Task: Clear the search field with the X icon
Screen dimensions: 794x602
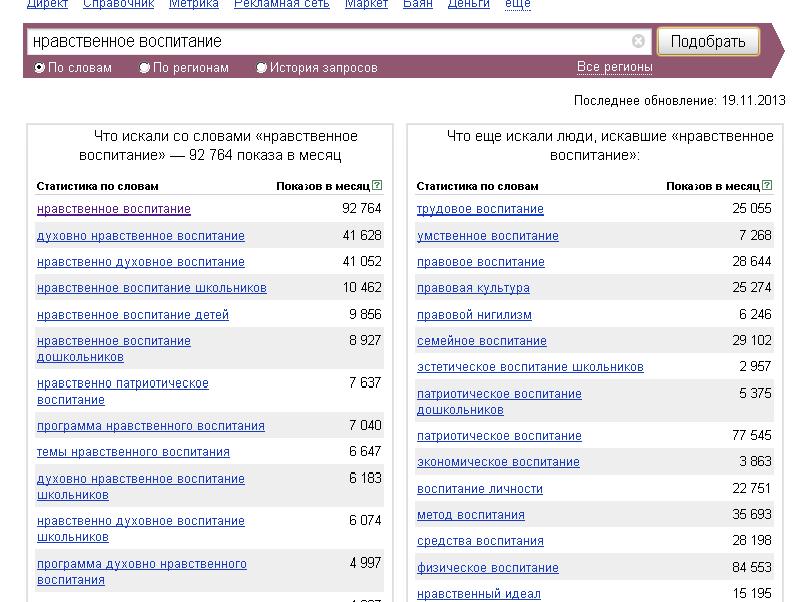Action: coord(638,41)
